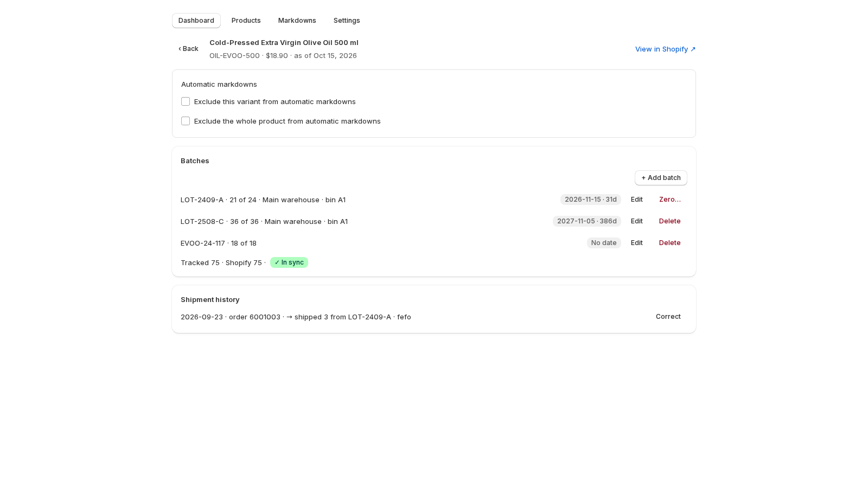Click the In sync status badge
Screen dimensions: 868x488
(x=289, y=262)
